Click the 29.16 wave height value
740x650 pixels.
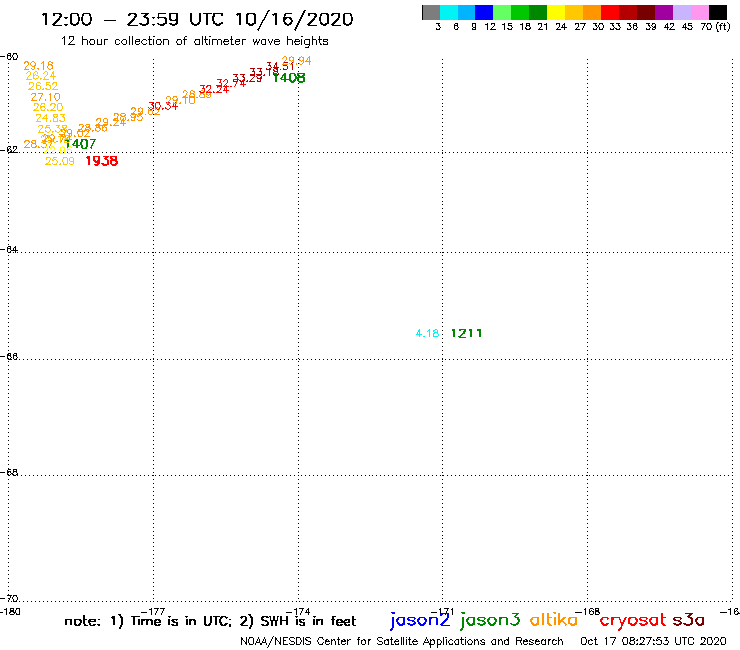38,66
